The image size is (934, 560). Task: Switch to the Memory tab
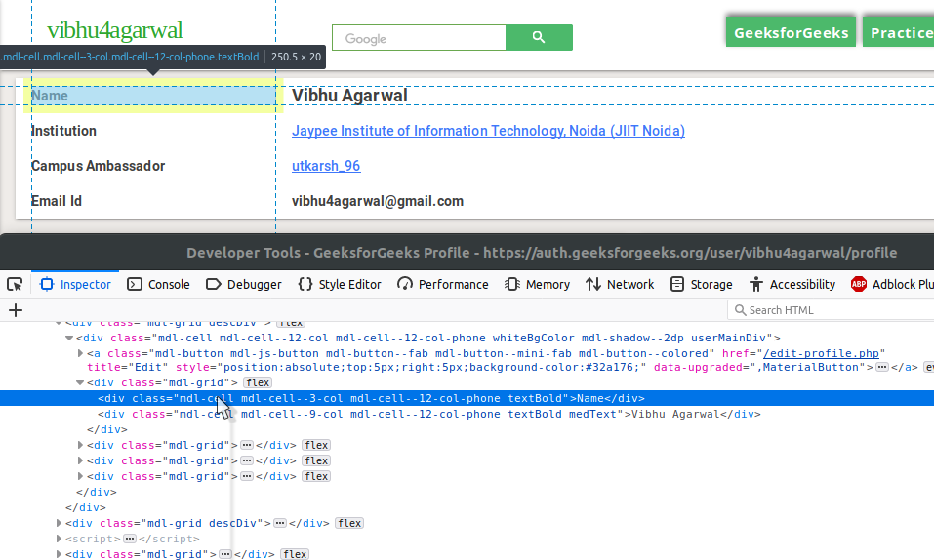[538, 284]
